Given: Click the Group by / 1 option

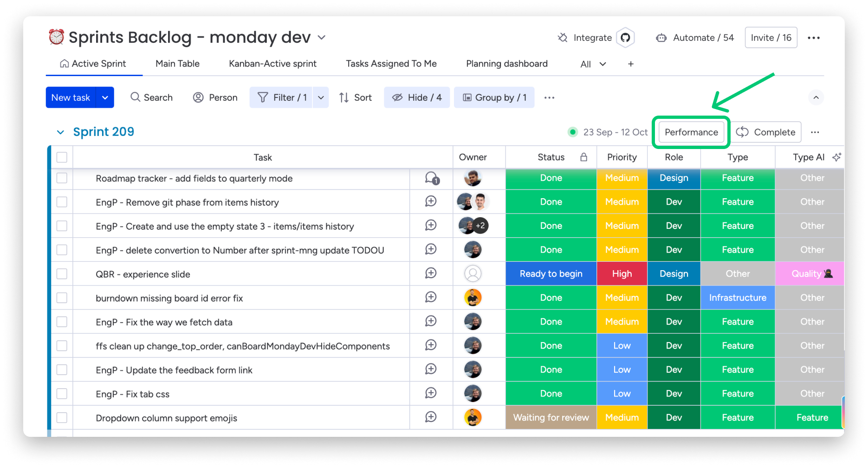Looking at the screenshot, I should tap(494, 97).
